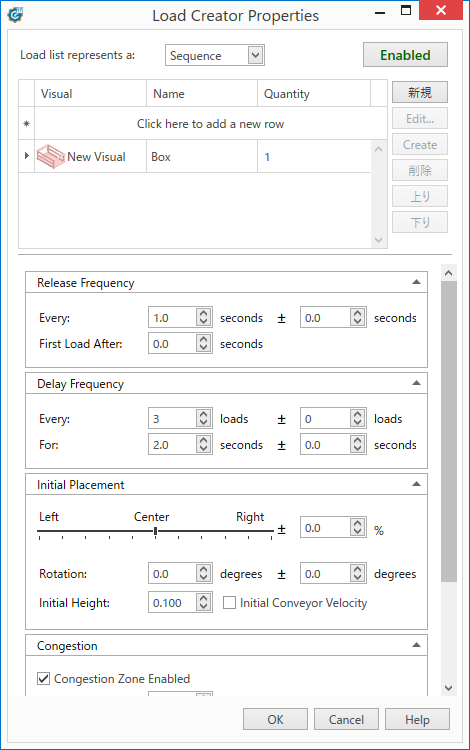This screenshot has width=470, height=750.
Task: Increase First Load After seconds value
Action: pyautogui.click(x=204, y=339)
